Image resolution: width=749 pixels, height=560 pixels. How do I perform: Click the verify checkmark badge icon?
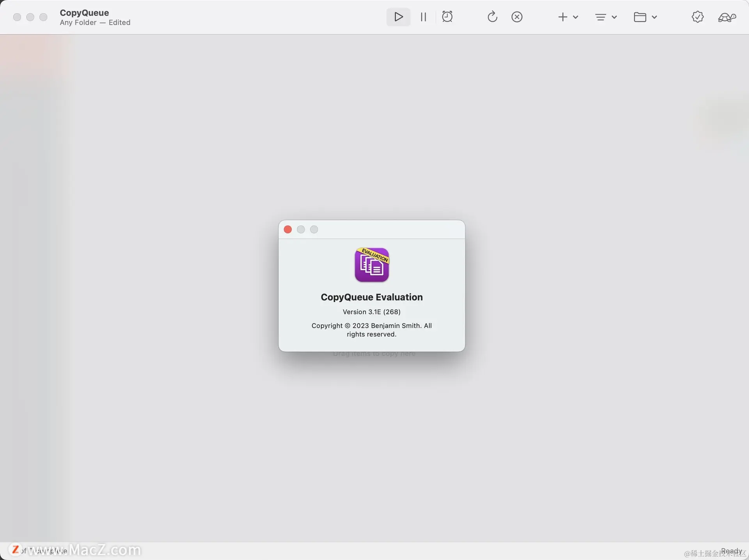698,17
